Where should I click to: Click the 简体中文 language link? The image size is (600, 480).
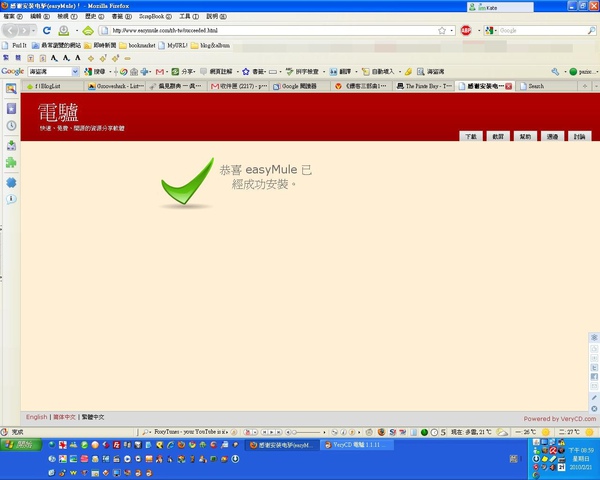pos(64,417)
